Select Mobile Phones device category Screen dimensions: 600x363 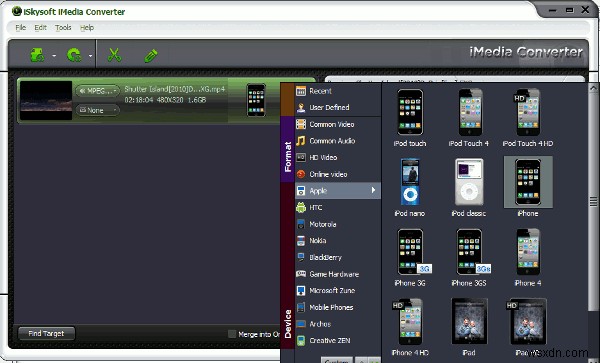(338, 307)
